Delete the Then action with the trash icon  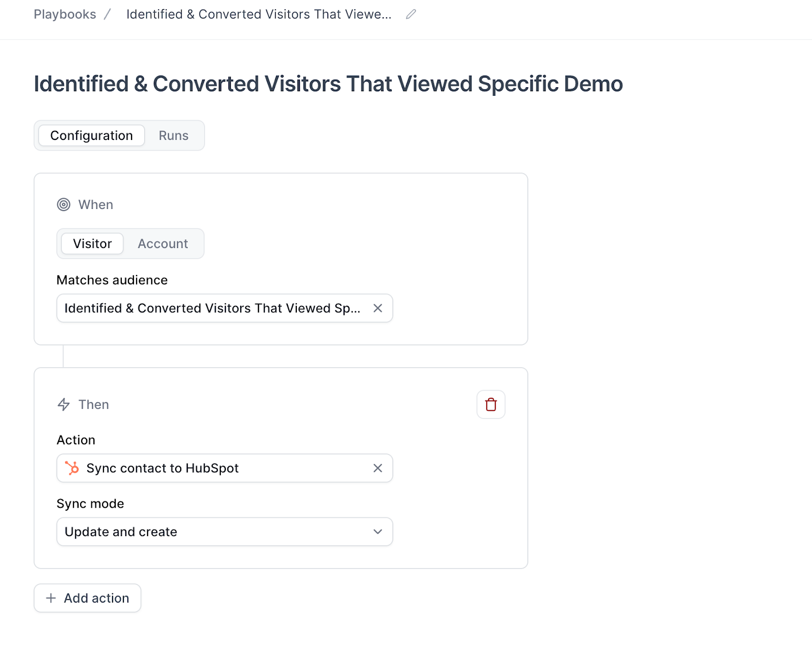point(491,404)
